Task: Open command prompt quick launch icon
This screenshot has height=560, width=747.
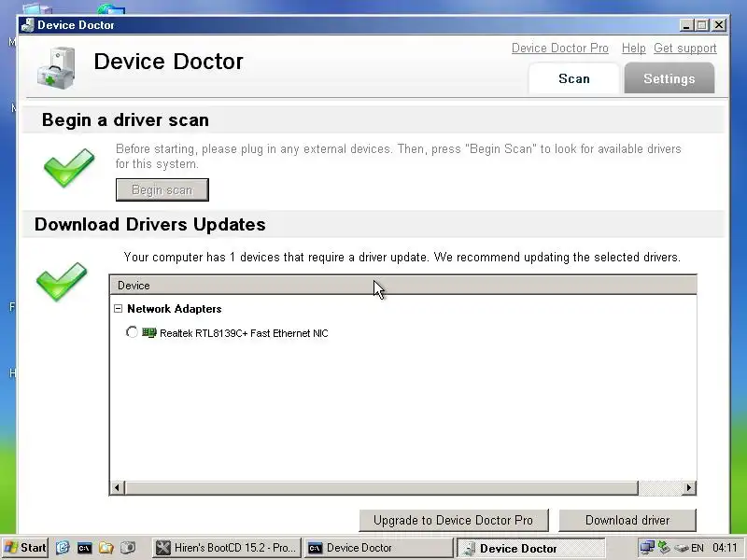Action: tap(84, 548)
